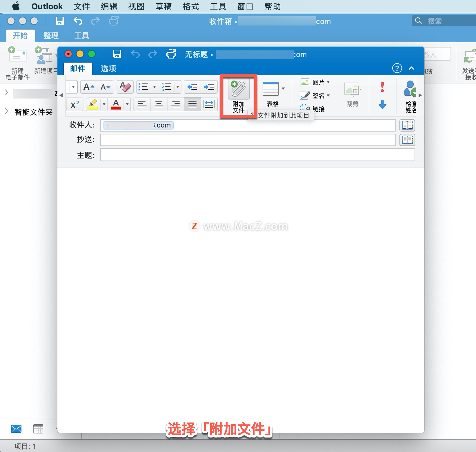
Task: Open address book for 抄送 row
Action: pos(407,140)
